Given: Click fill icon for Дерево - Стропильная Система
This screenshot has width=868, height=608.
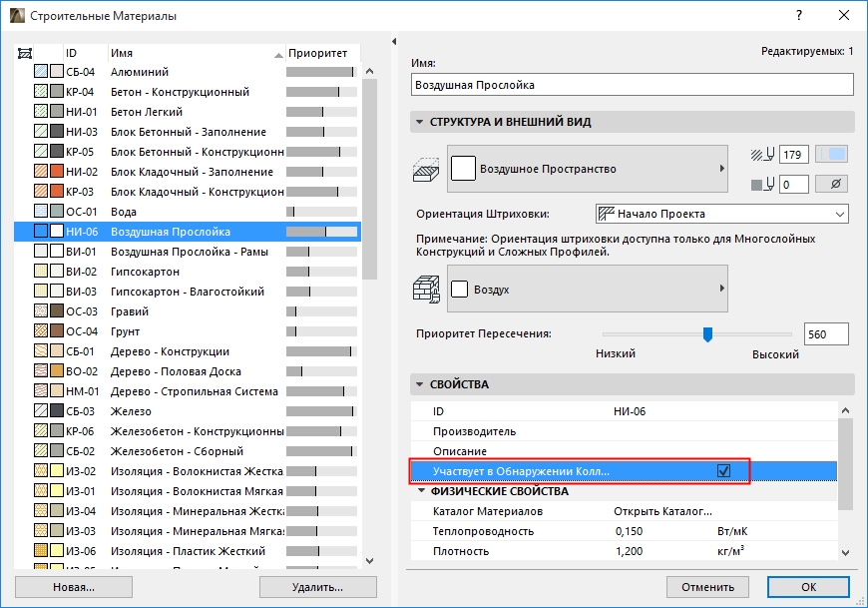Looking at the screenshot, I should click(x=41, y=390).
